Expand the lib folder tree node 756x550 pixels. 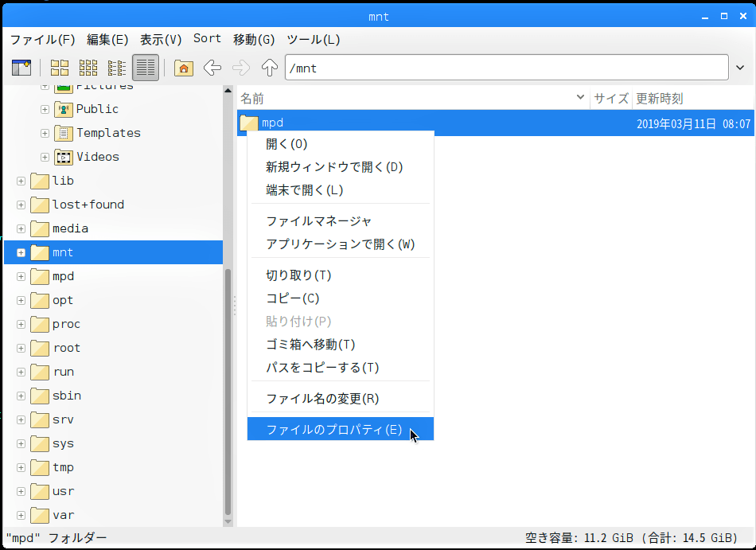(21, 181)
